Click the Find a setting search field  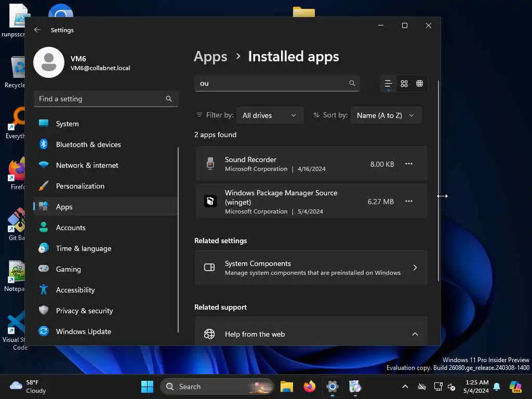[x=105, y=99]
